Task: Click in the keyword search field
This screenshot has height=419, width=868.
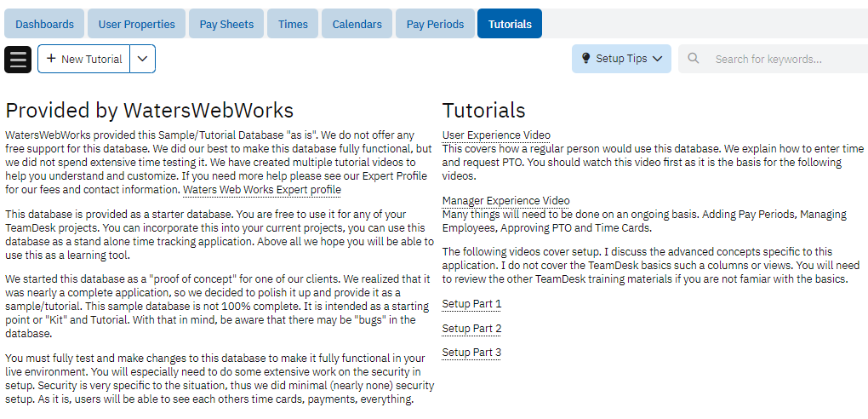Action: [783, 59]
